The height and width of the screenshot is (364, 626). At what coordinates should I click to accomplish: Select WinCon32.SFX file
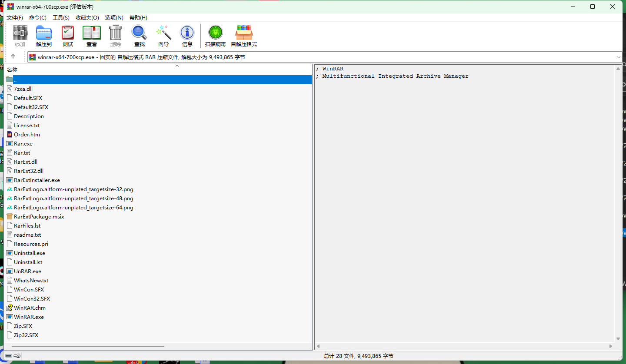click(x=32, y=298)
